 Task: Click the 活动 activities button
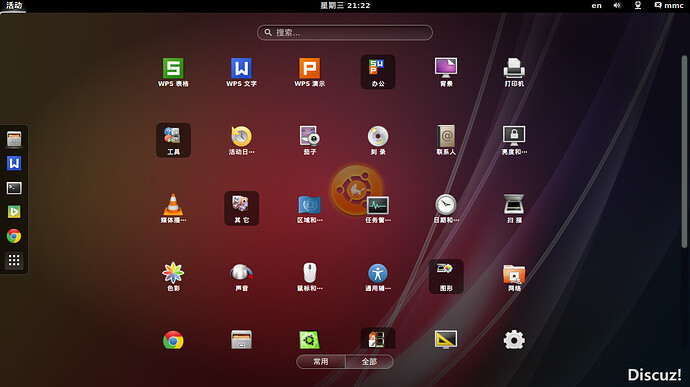point(14,5)
